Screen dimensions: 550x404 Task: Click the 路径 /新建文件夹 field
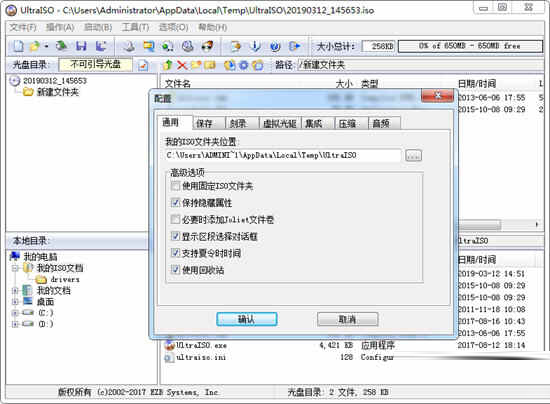pos(420,65)
